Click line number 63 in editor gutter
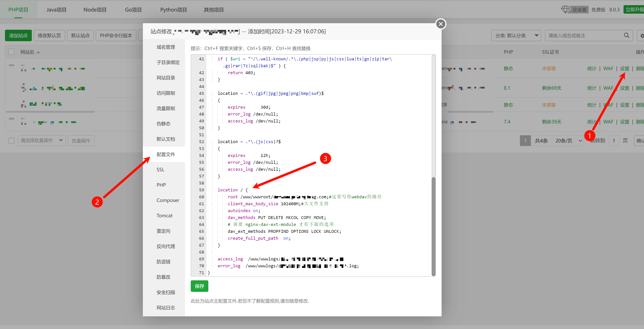The width and height of the screenshot is (644, 329). (x=201, y=218)
